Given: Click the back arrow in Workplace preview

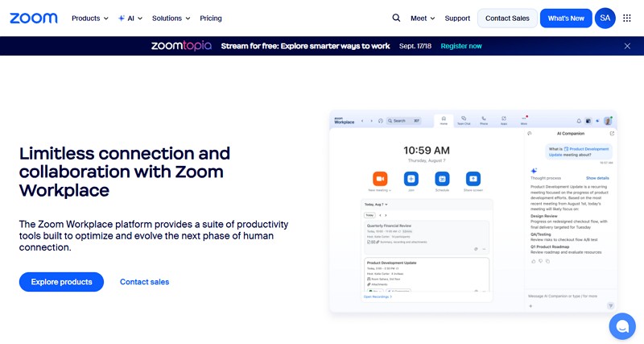Looking at the screenshot, I should pos(362,121).
